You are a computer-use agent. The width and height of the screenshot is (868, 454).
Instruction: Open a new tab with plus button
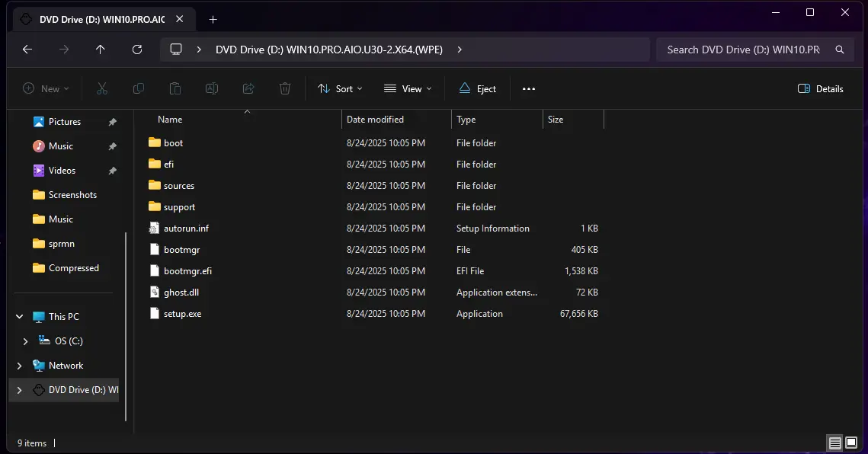(213, 19)
